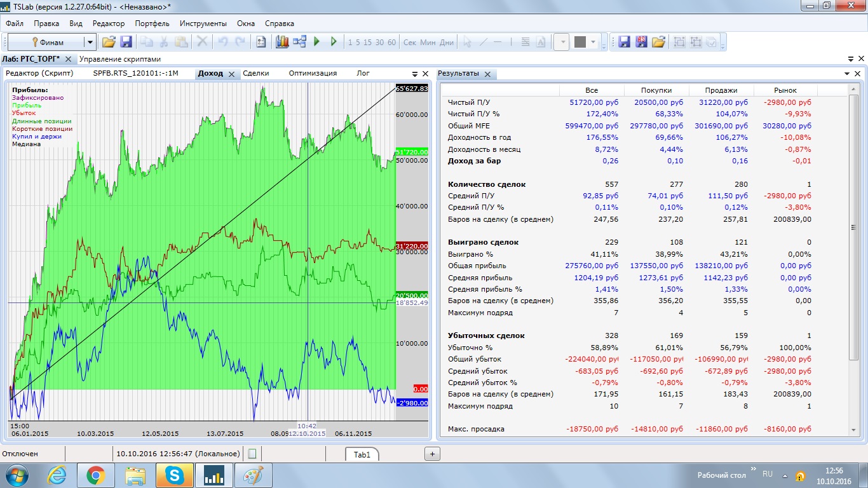
Task: Switch interval unit to Мин
Action: point(428,43)
